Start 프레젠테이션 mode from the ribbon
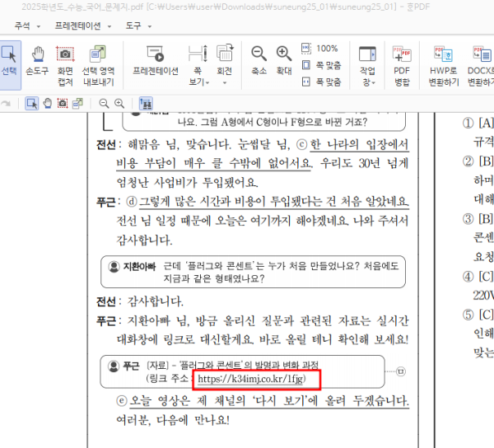Viewport: 494px width, 448px height. (155, 61)
